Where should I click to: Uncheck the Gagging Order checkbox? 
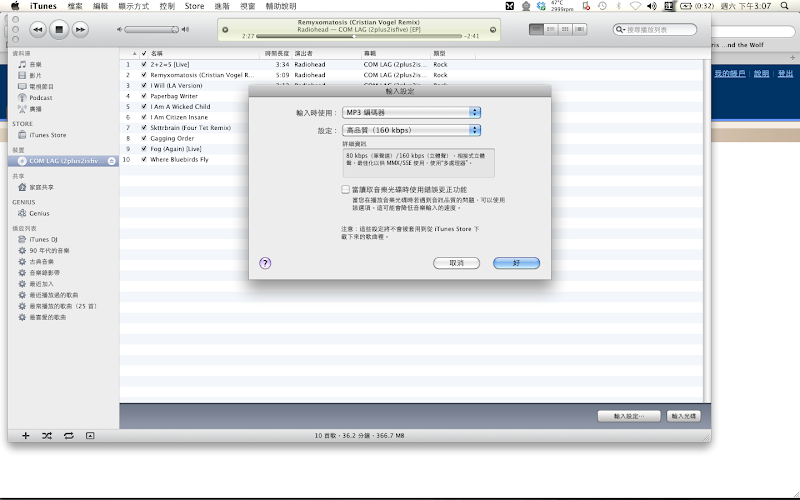(144, 138)
